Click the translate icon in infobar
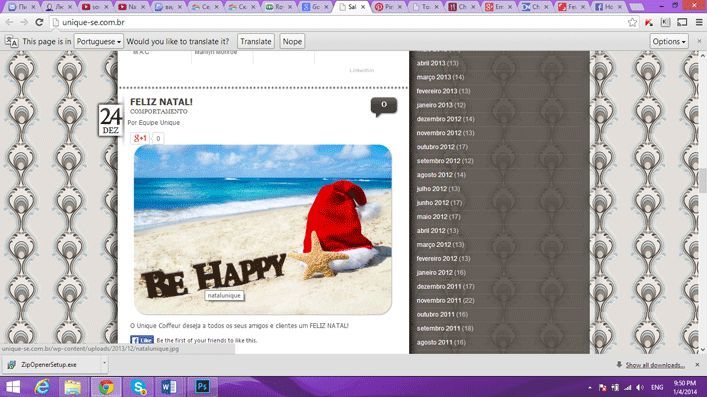 (x=11, y=42)
